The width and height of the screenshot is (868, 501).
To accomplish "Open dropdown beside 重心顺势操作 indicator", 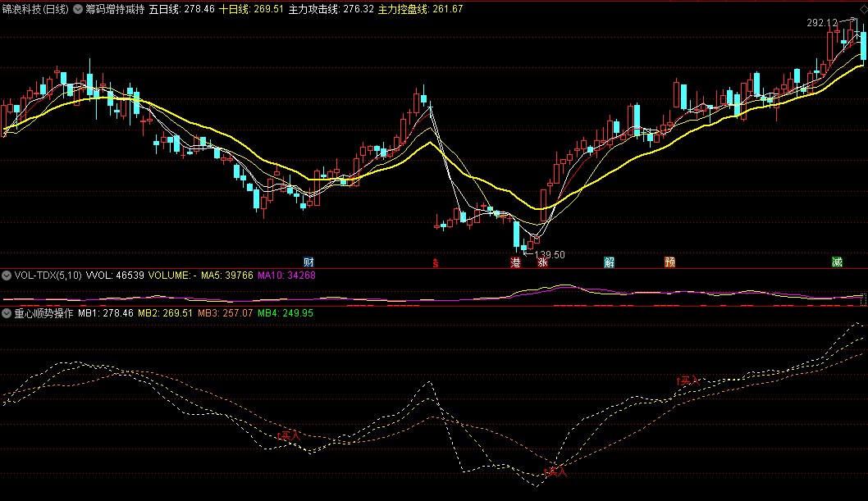I will [7, 313].
